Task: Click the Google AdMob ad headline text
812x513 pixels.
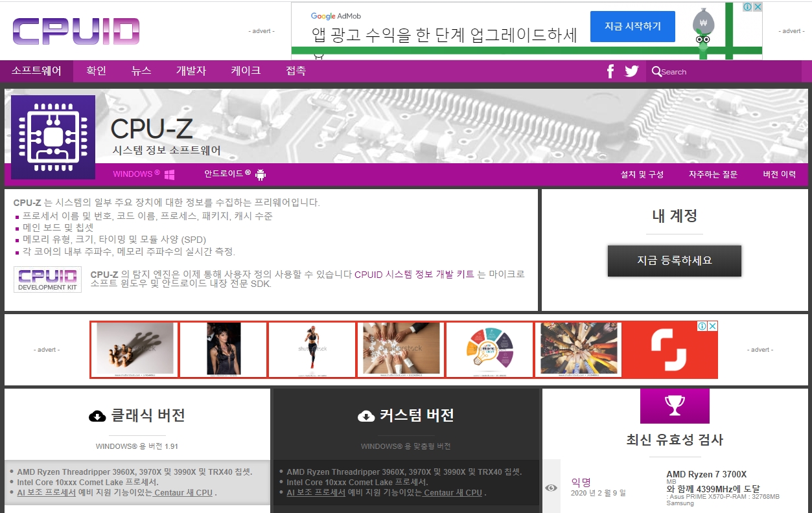Action: (444, 34)
